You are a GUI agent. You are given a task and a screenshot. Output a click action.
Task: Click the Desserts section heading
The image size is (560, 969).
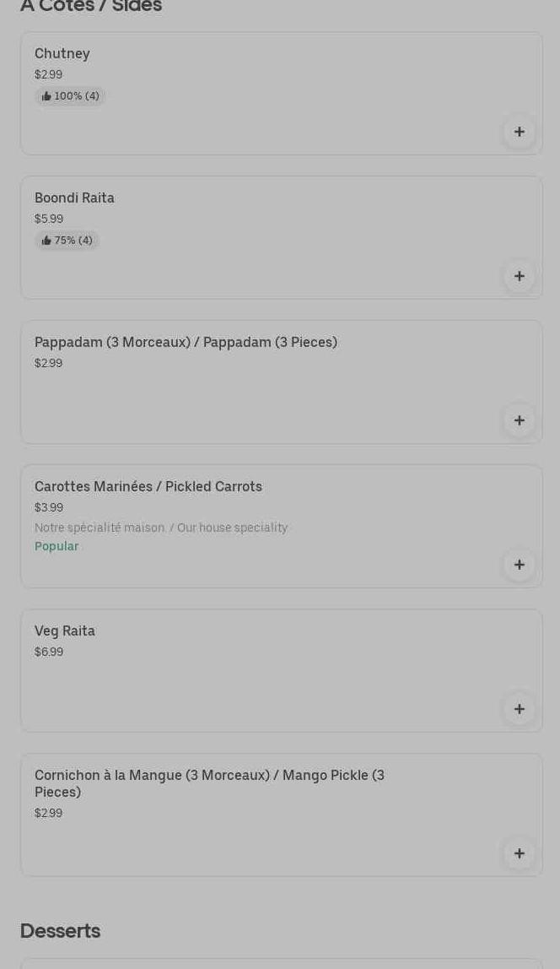click(61, 931)
